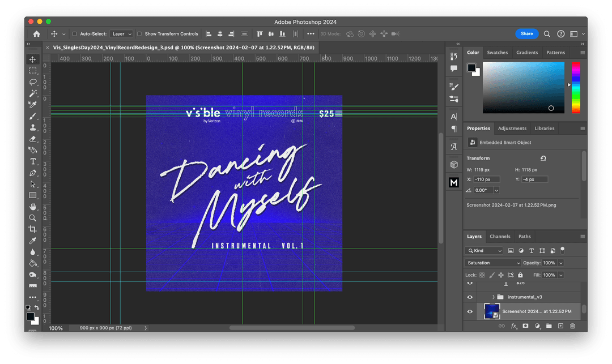Toggle lock image pixels brush icon

pyautogui.click(x=492, y=275)
